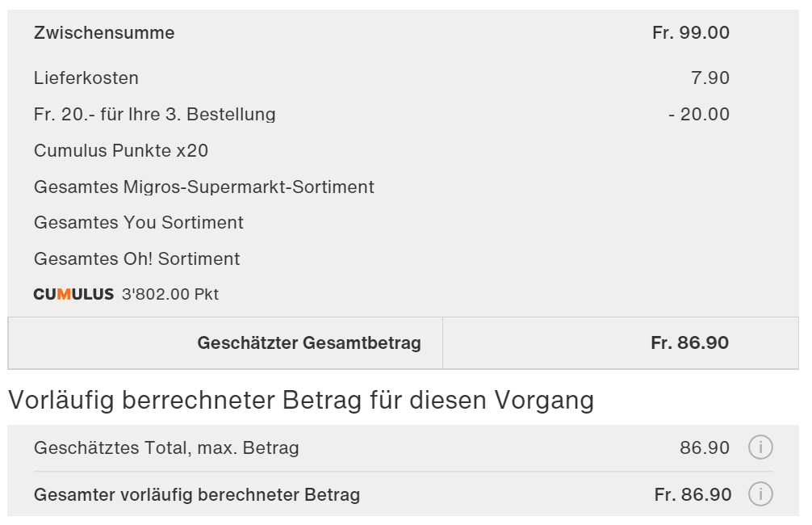
Task: Click the 3'802.00 Pkt points balance
Action: [x=170, y=295]
